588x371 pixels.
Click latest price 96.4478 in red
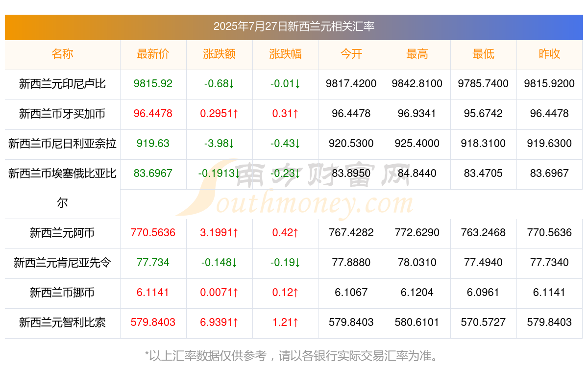pos(153,114)
